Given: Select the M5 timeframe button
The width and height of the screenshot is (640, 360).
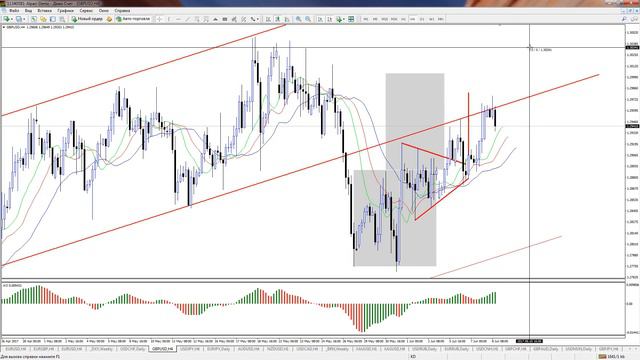Looking at the screenshot, I should click(x=375, y=19).
